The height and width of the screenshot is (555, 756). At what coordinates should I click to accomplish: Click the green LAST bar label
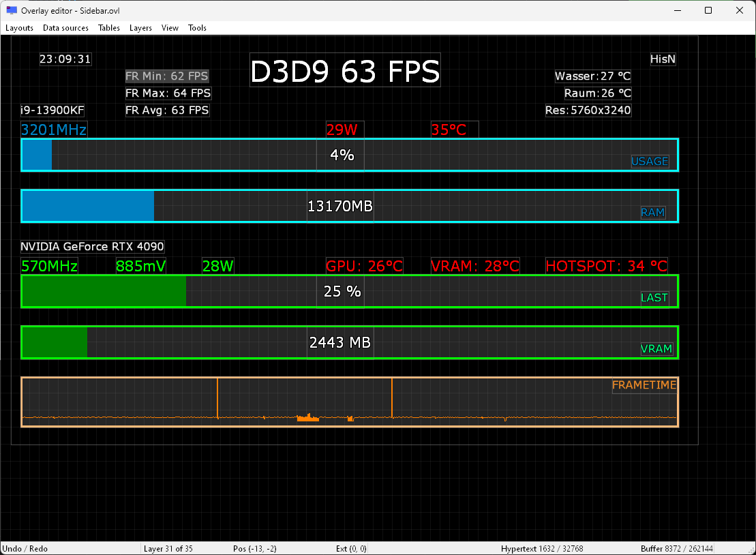[654, 298]
